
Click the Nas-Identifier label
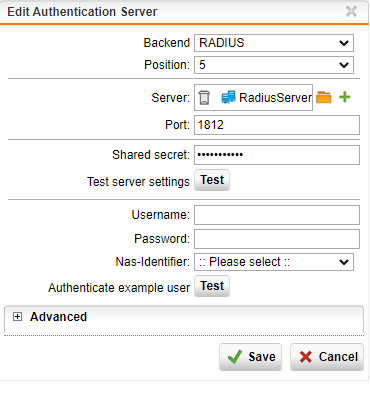point(153,262)
